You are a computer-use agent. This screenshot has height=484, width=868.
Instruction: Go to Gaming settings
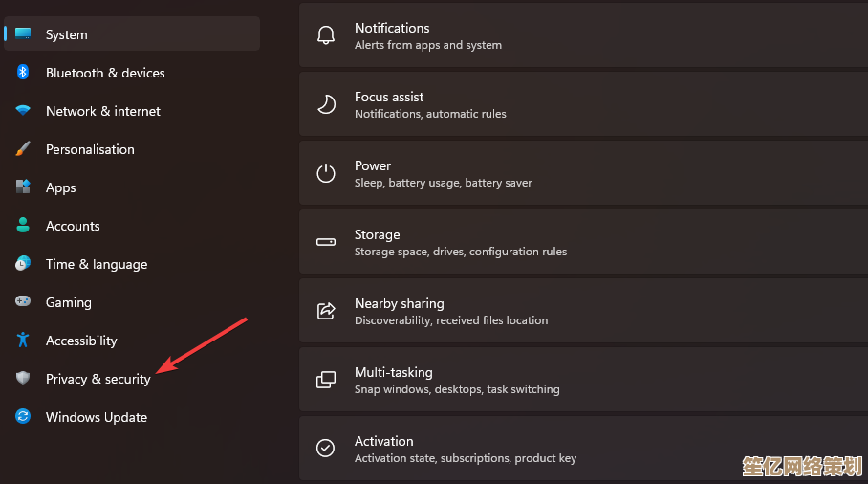tap(132, 301)
